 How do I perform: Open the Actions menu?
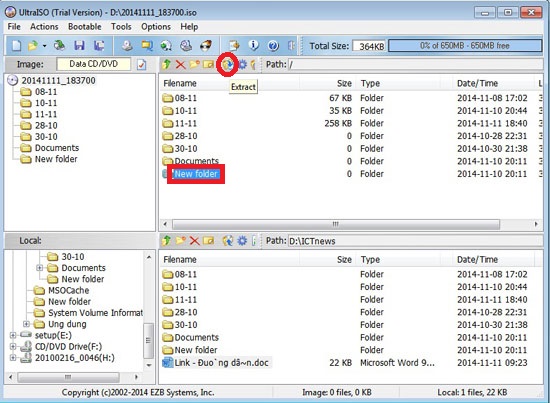44,27
